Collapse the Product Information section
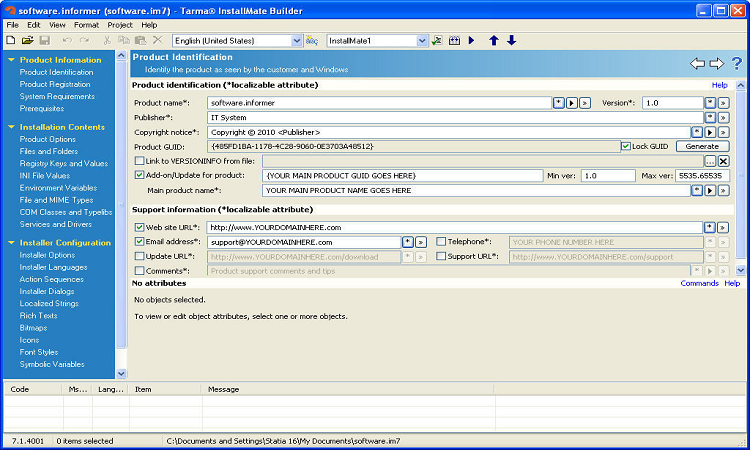Image resolution: width=750 pixels, height=450 pixels. (x=11, y=60)
